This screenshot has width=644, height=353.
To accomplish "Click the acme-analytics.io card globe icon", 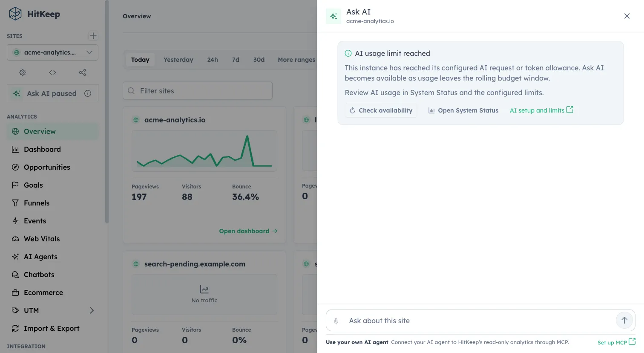I will tap(136, 120).
